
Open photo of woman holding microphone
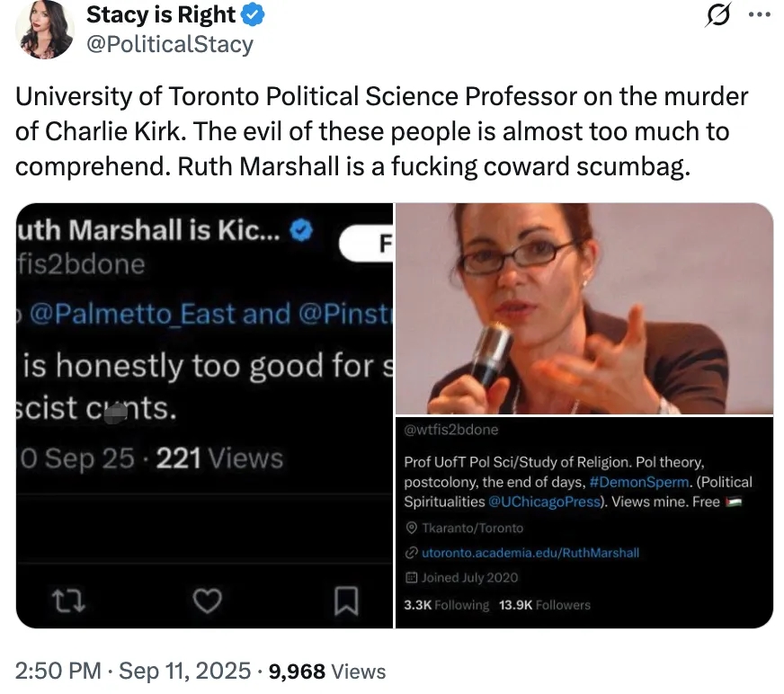click(x=584, y=308)
